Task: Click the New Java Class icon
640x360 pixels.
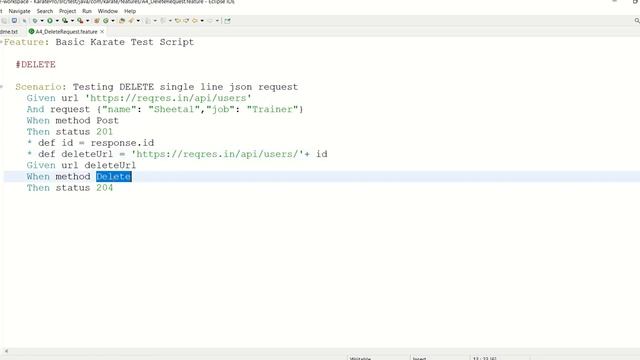Action: [x=106, y=20]
